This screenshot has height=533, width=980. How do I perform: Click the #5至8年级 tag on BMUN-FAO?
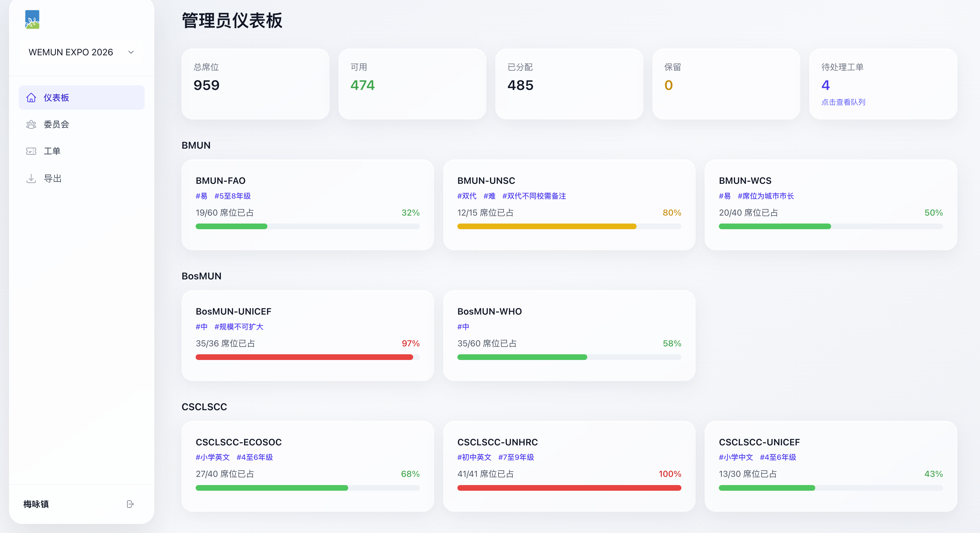[x=233, y=196]
